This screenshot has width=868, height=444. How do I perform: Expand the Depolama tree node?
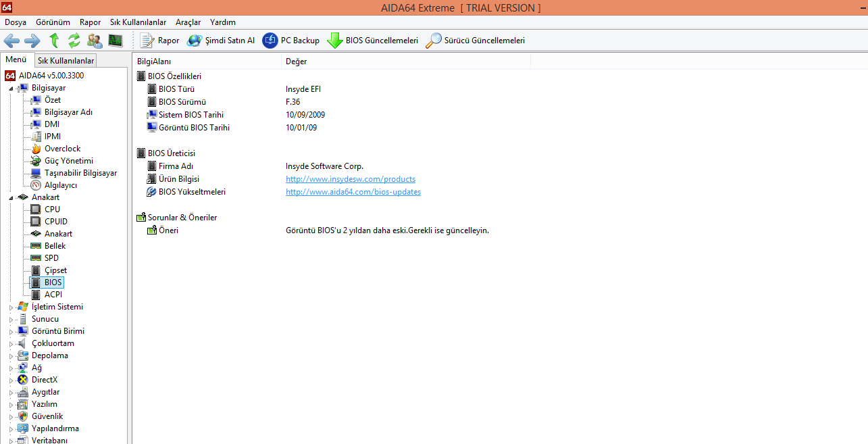pos(11,356)
